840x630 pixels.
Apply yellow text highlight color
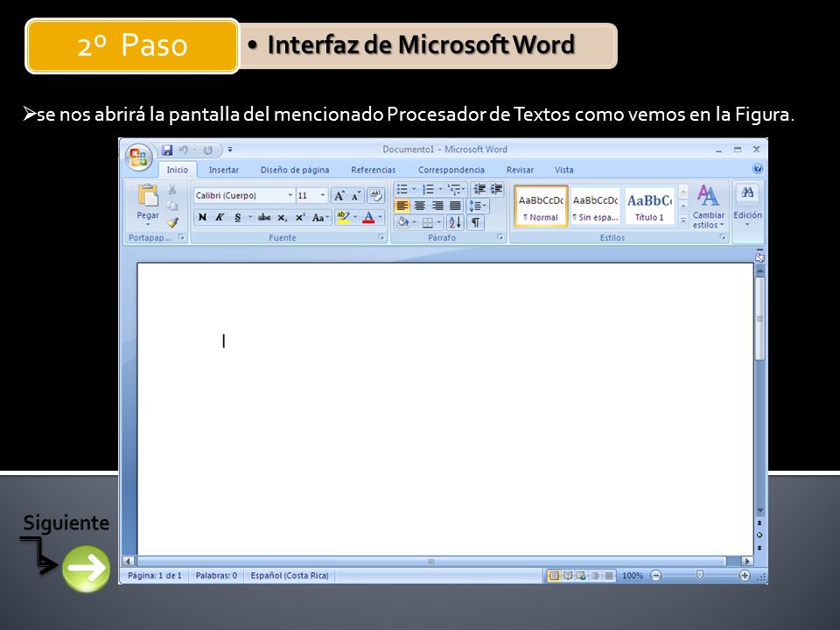[343, 218]
